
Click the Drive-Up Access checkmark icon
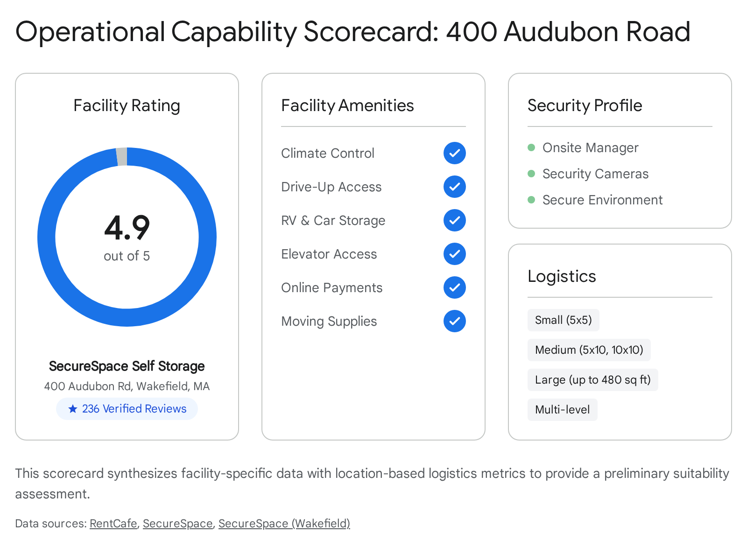454,187
